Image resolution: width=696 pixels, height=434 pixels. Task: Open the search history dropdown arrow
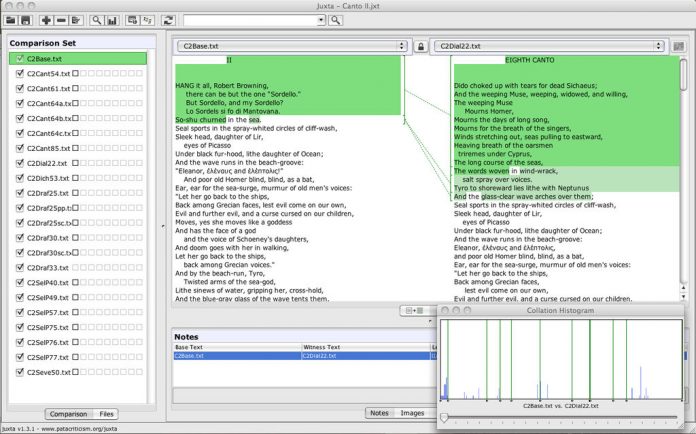point(321,20)
